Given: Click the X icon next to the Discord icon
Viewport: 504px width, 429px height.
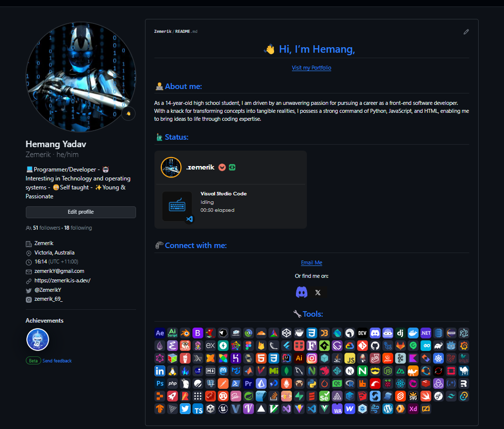Looking at the screenshot, I should pyautogui.click(x=318, y=292).
